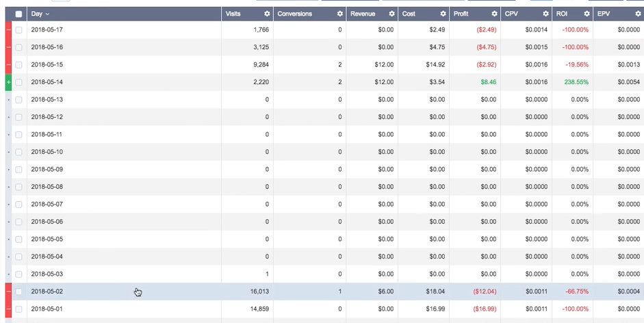644x323 pixels.
Task: Sort table by the Cost header
Action: point(409,14)
